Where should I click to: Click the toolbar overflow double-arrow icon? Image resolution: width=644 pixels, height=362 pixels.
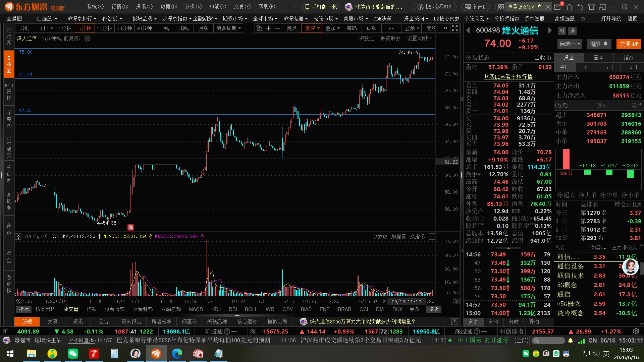[x=445, y=28]
